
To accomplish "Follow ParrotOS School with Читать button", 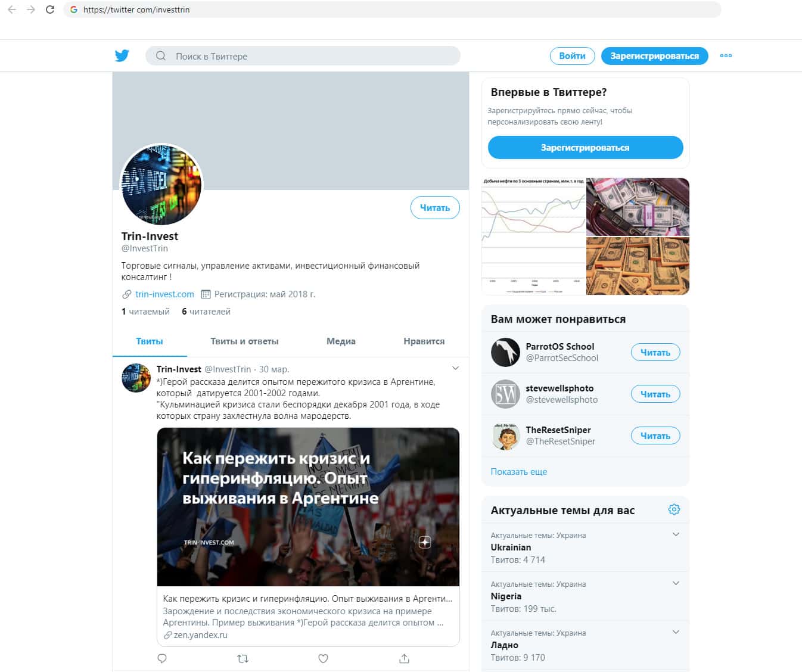I will tap(655, 352).
